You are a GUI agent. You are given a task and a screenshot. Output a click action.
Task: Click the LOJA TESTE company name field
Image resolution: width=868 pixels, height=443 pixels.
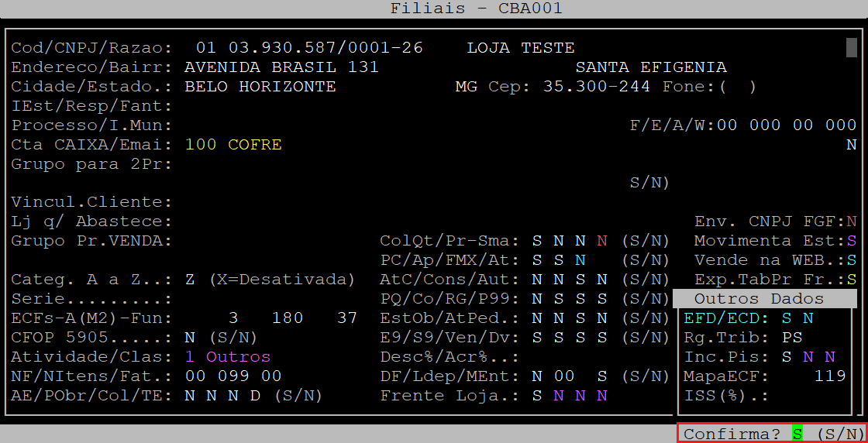[520, 48]
